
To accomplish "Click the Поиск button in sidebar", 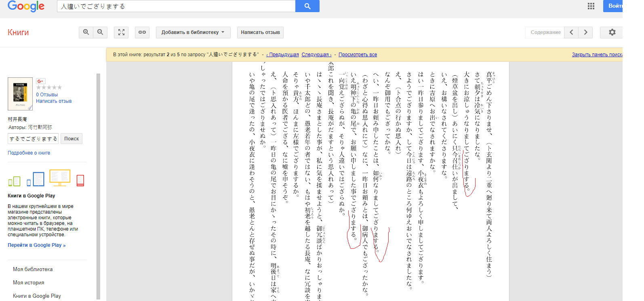I will coord(72,139).
